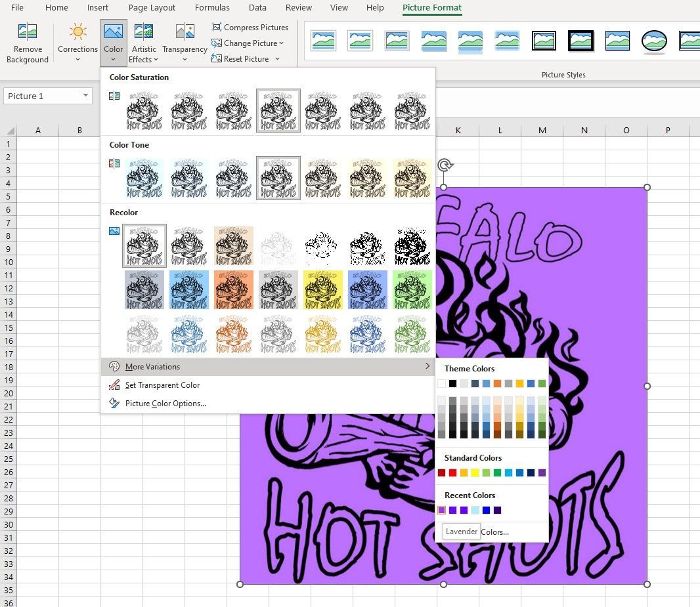Viewport: 700px width, 607px height.
Task: Choose the Washout recolor thumbnail
Action: point(278,245)
